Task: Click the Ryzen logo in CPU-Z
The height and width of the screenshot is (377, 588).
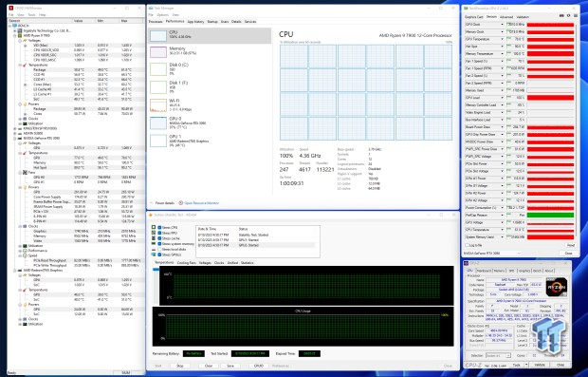Action: (556, 287)
